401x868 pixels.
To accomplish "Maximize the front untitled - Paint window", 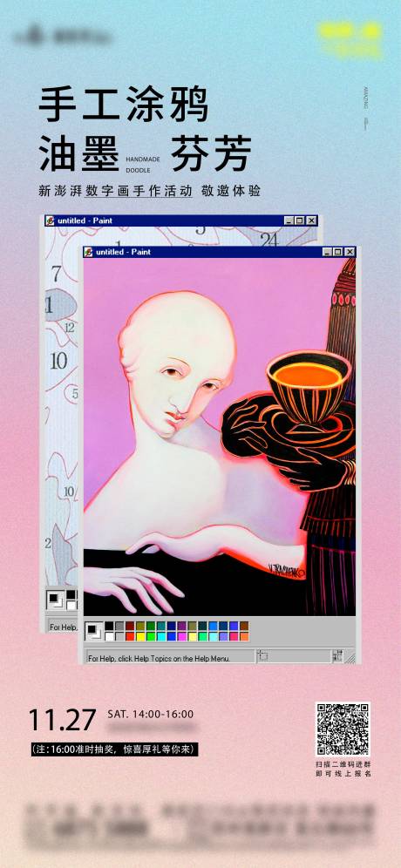I will (338, 252).
